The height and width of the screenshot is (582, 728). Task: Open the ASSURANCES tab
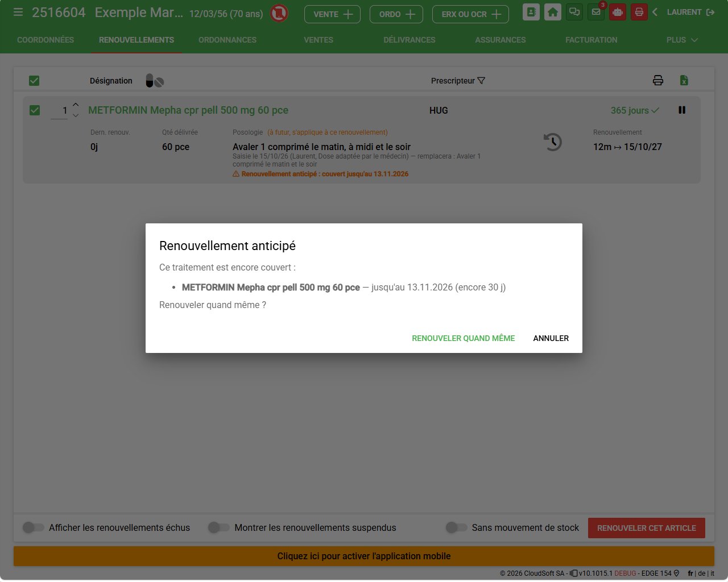pos(500,40)
